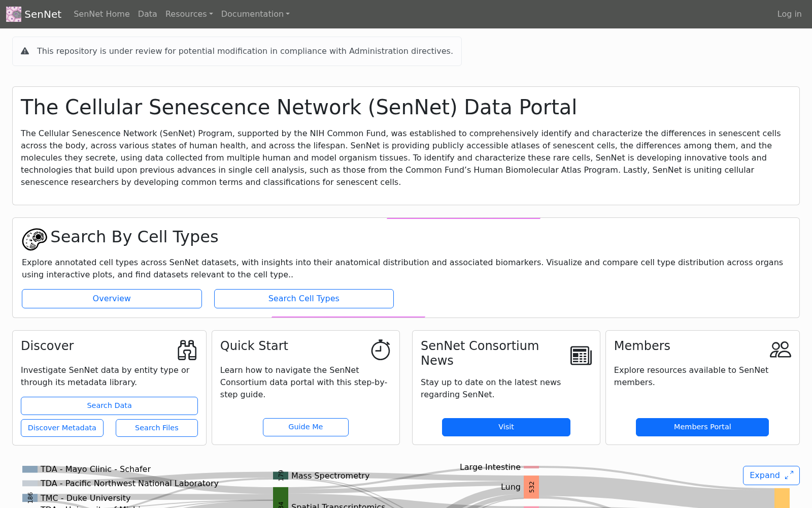Image resolution: width=812 pixels, height=508 pixels.
Task: Click the Consortium News newspaper icon
Action: [581, 356]
